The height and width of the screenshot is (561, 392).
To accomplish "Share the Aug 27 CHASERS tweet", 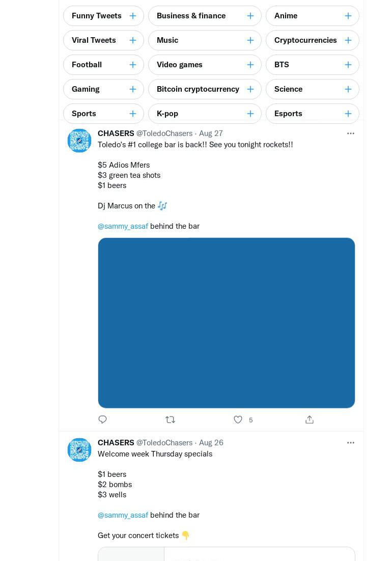I will pyautogui.click(x=310, y=420).
